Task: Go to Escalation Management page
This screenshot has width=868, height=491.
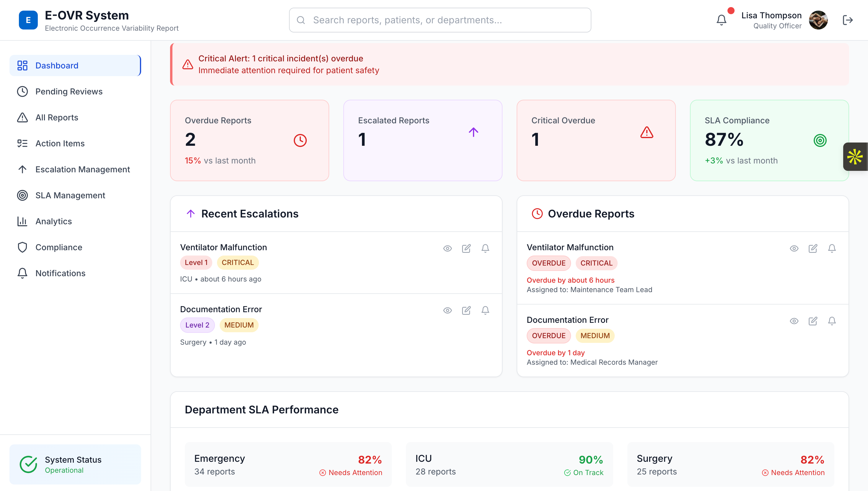Action: (x=82, y=169)
